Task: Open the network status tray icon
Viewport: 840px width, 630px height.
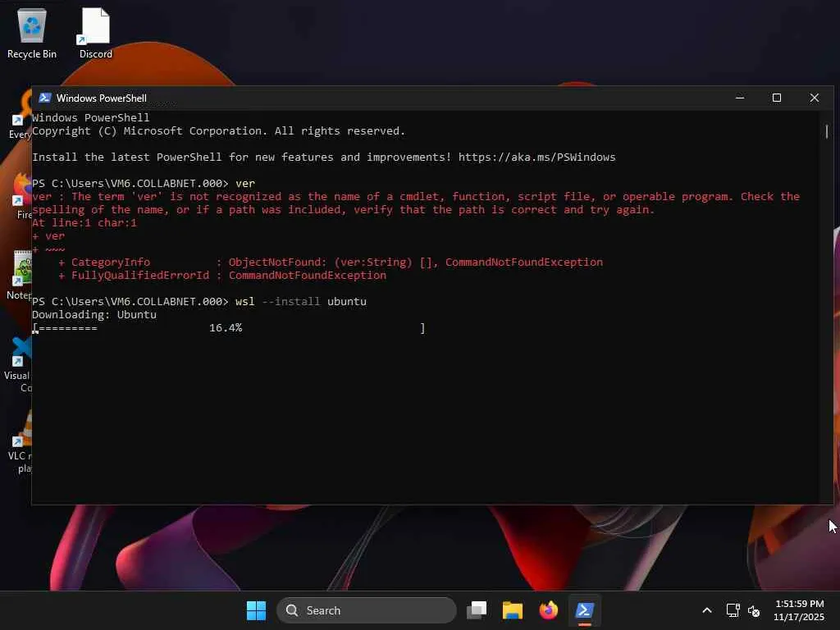Action: 733,610
